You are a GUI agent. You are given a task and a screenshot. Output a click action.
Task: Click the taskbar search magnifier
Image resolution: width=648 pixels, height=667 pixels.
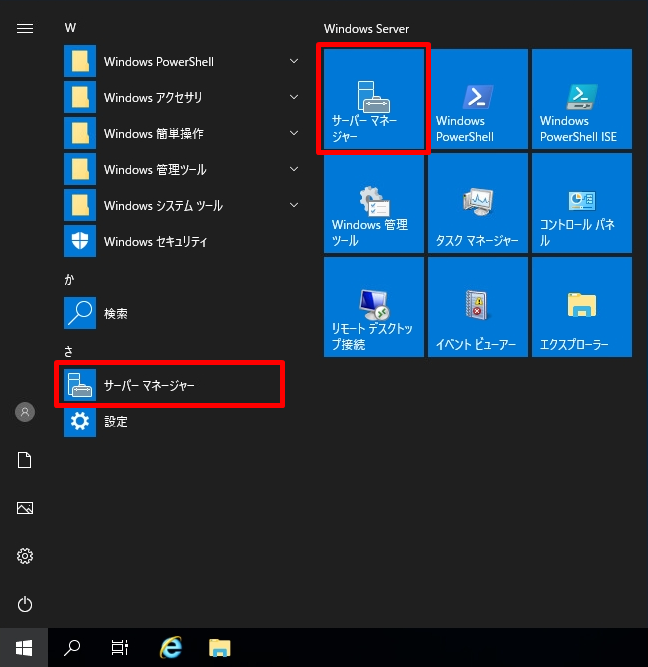pyautogui.click(x=72, y=648)
